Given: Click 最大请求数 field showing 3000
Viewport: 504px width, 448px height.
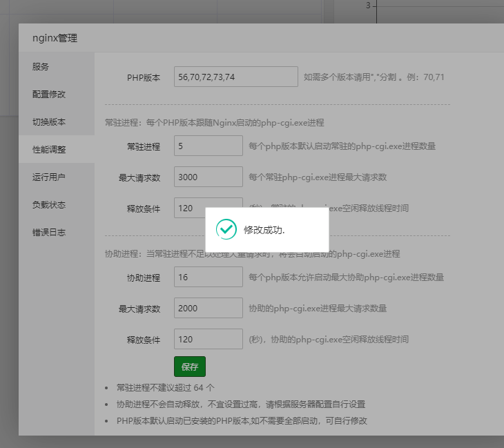Looking at the screenshot, I should pyautogui.click(x=209, y=177).
